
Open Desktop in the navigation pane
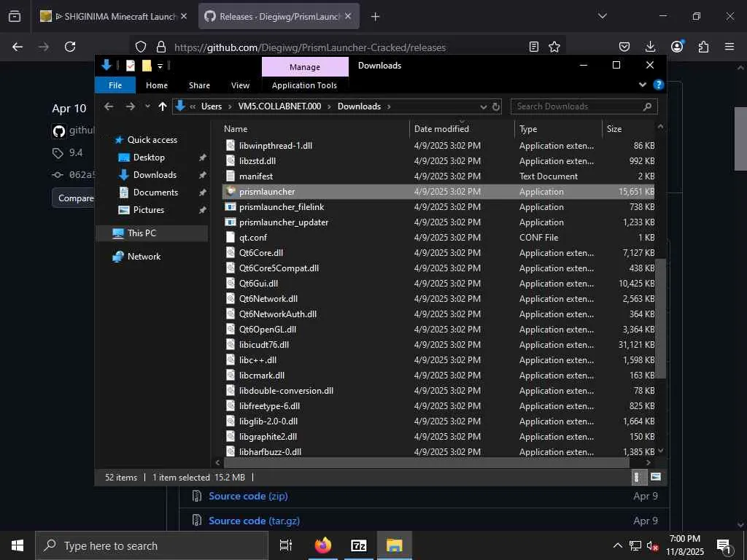pyautogui.click(x=149, y=157)
